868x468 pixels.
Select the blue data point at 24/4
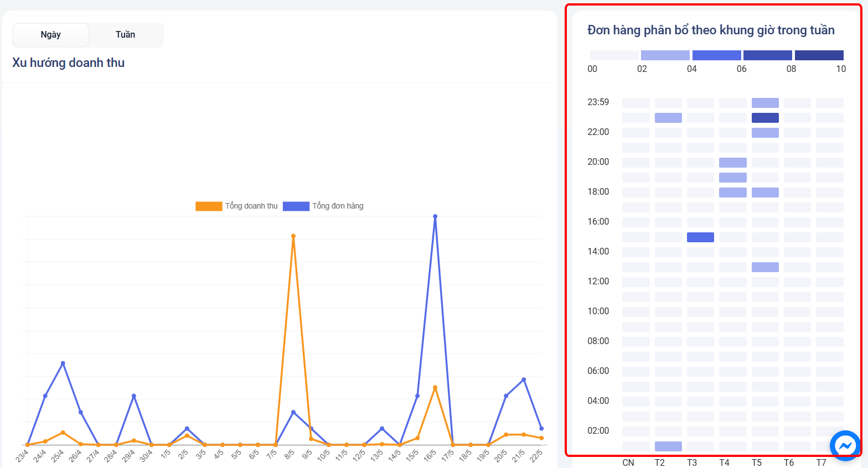[45, 396]
